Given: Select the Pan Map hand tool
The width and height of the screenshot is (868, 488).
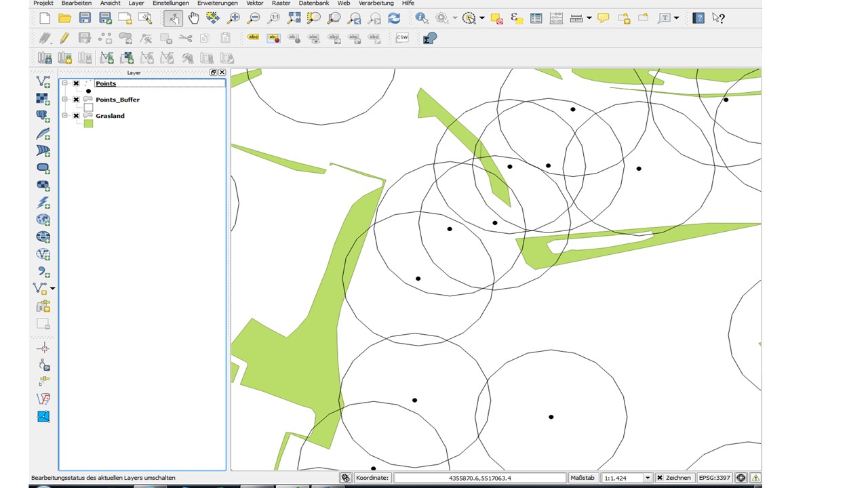Looking at the screenshot, I should click(193, 18).
